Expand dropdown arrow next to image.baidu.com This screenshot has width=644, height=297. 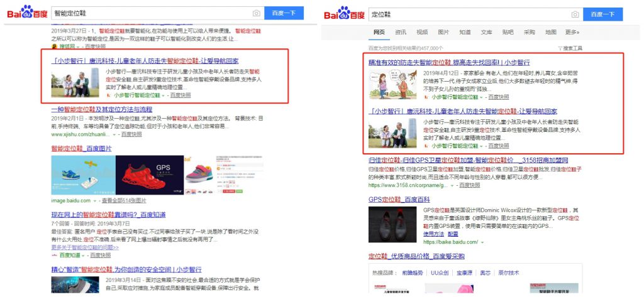click(94, 201)
